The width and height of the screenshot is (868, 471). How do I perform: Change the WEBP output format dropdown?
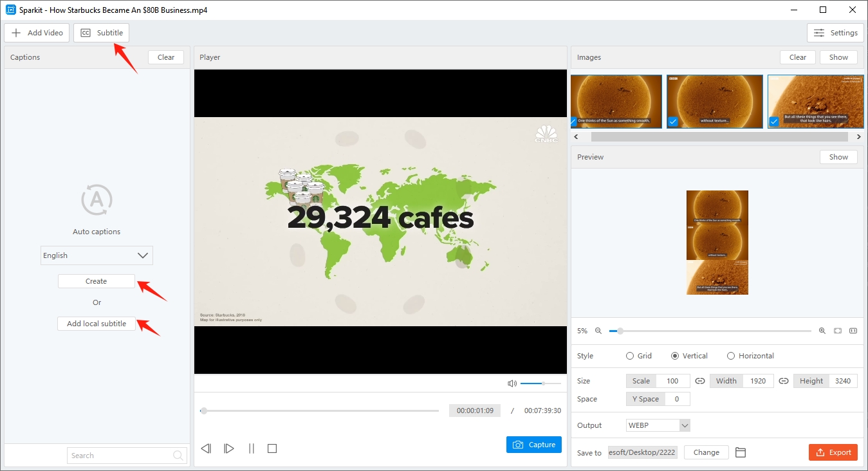click(658, 425)
